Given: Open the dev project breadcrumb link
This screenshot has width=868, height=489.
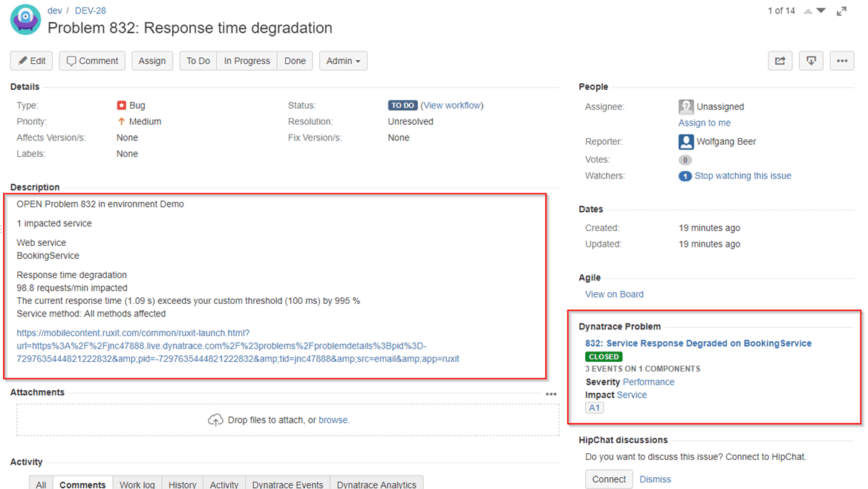Looking at the screenshot, I should coord(55,10).
